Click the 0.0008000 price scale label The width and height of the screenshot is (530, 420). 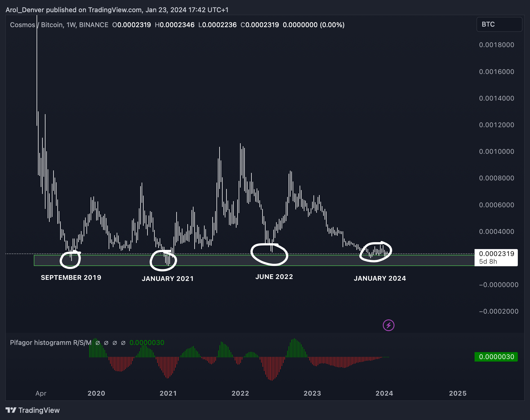point(496,178)
